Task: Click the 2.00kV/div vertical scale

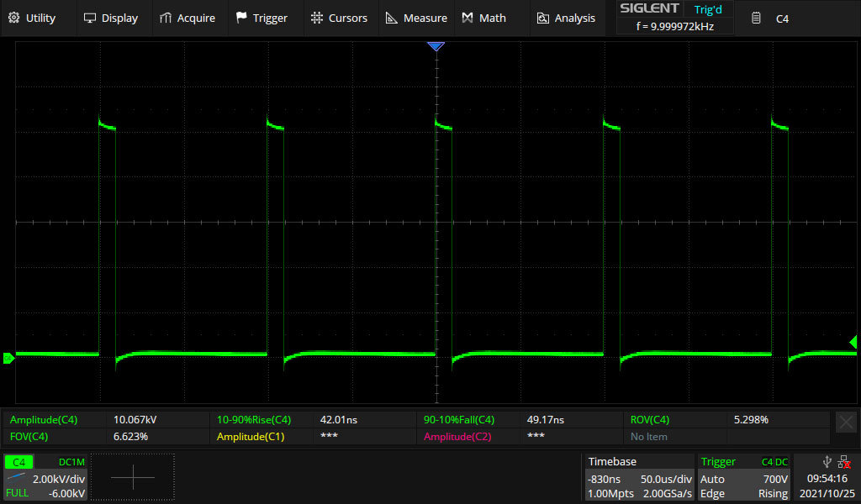Action: [x=59, y=479]
